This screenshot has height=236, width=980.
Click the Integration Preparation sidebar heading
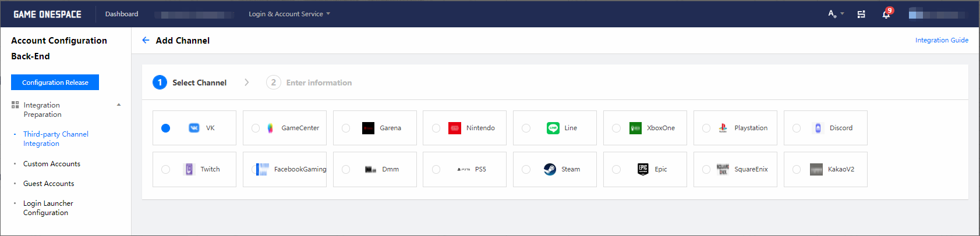coord(42,110)
